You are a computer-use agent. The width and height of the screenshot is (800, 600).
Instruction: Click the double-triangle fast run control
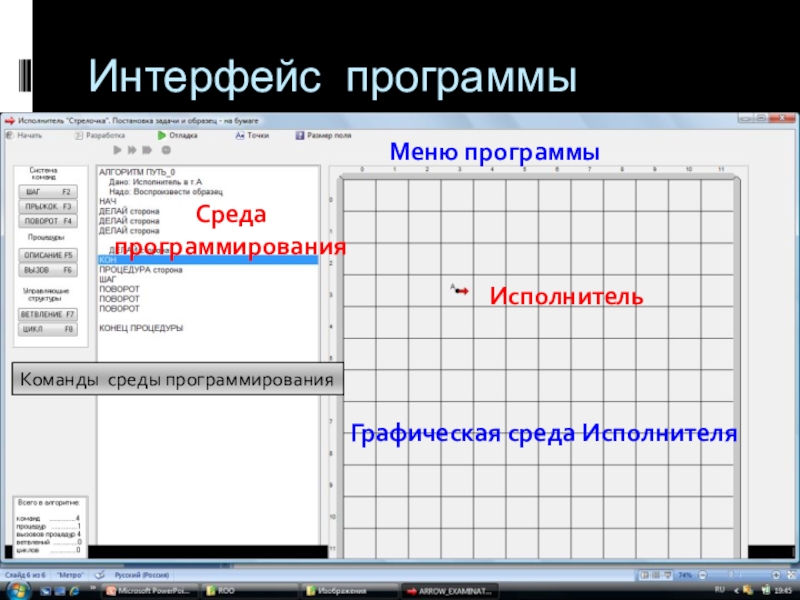click(132, 150)
